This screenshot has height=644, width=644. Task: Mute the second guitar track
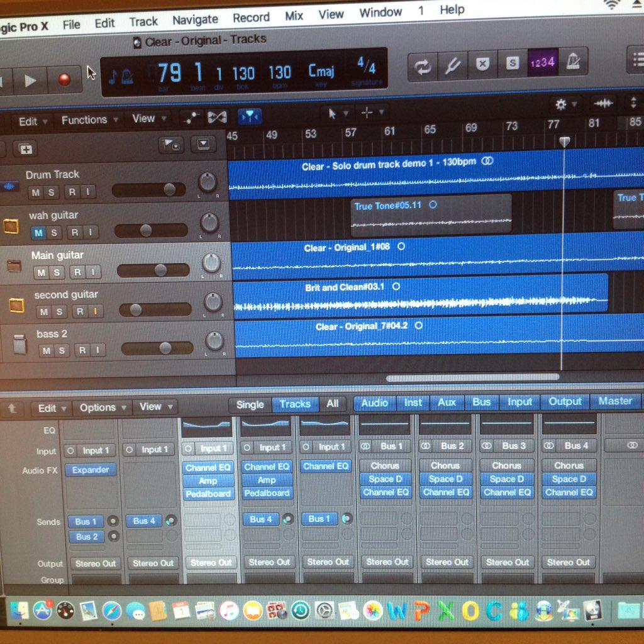44,312
